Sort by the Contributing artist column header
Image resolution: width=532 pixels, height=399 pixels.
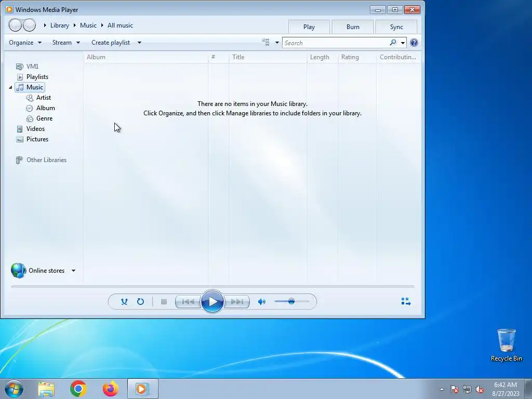(398, 57)
